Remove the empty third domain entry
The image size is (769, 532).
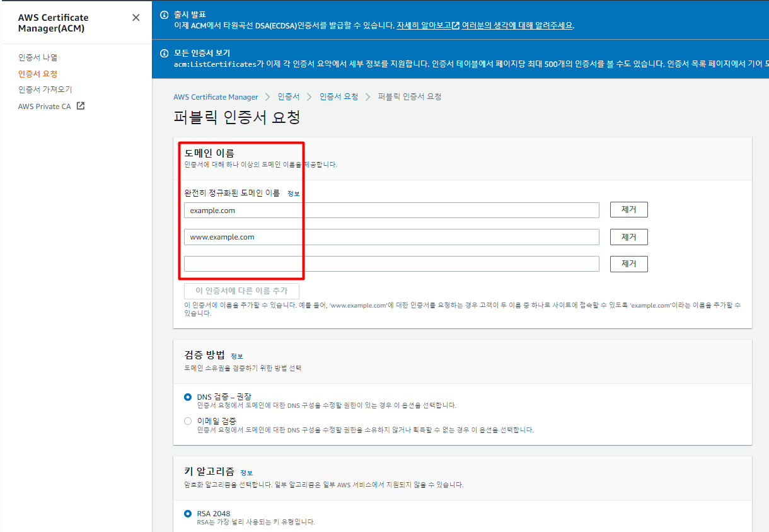coord(628,263)
